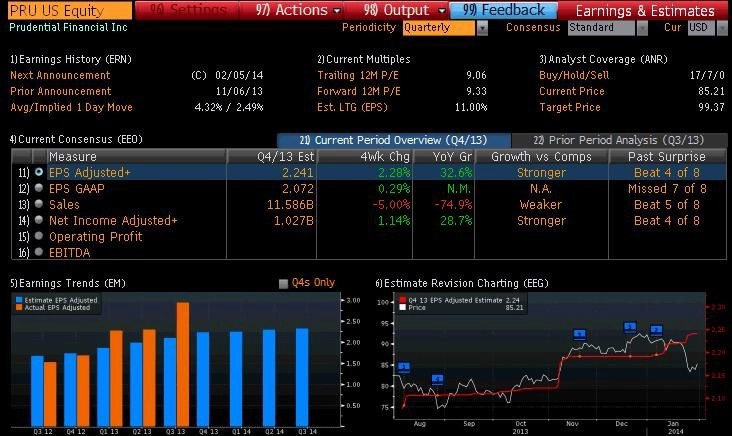Click the 4Wk Chg column header
The width and height of the screenshot is (732, 436).
tap(365, 156)
